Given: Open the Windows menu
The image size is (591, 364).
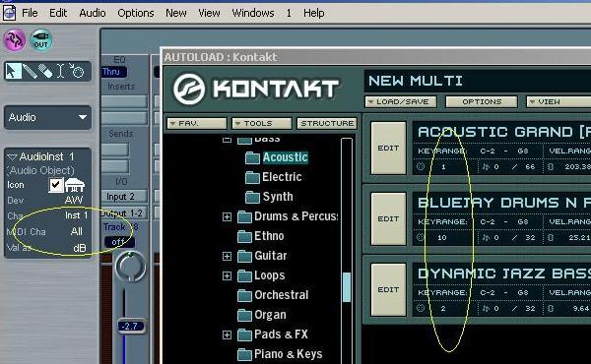Looking at the screenshot, I should pyautogui.click(x=253, y=13).
